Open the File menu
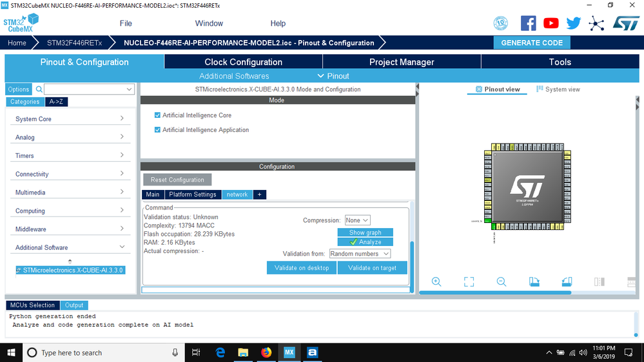Screen dimensions: 644x362 126,23
